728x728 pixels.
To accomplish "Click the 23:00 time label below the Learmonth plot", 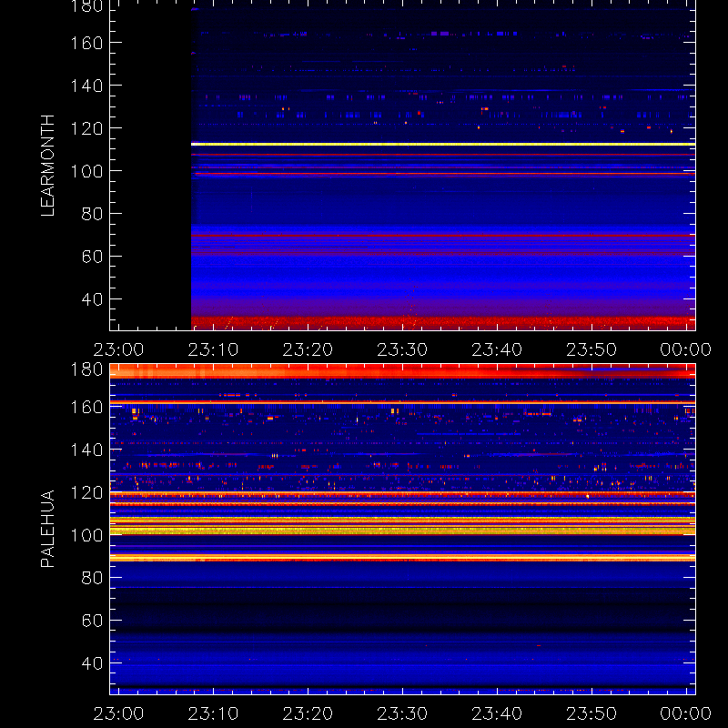I will [x=118, y=349].
